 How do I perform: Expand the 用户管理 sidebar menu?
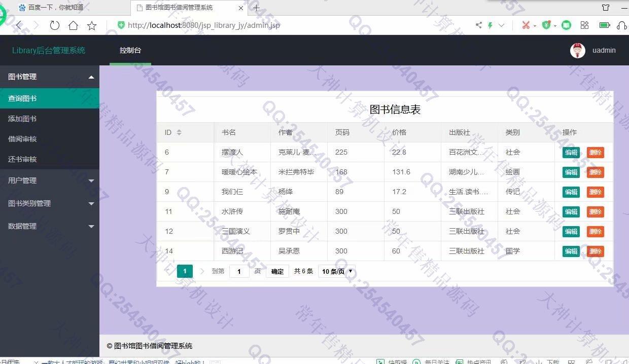click(50, 180)
